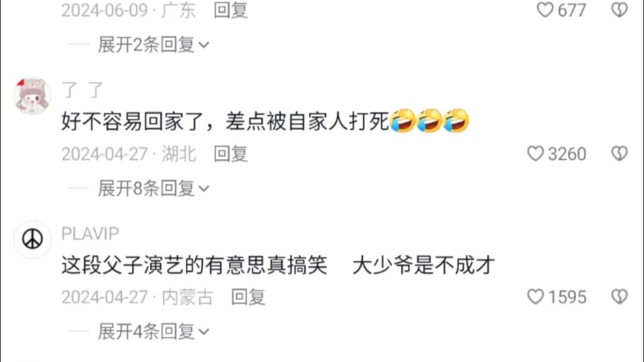Reply to the 2024-06-09 广东 comment
The height and width of the screenshot is (362, 644).
(x=230, y=10)
